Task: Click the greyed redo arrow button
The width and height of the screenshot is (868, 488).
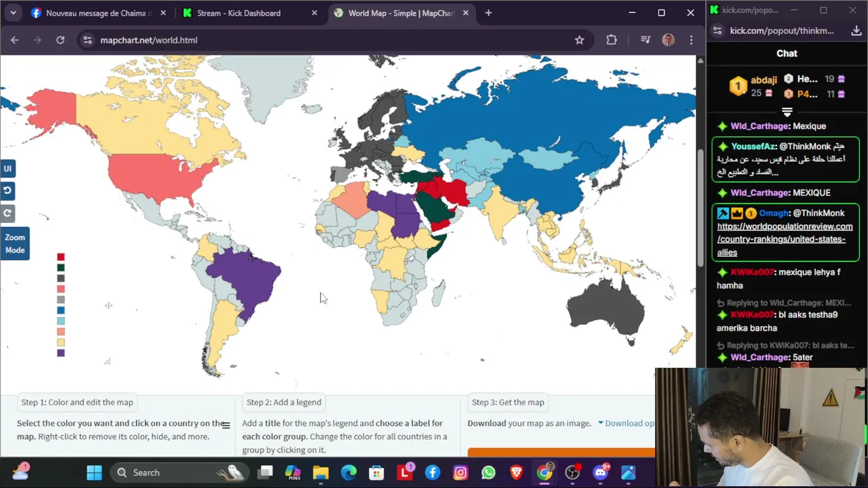Action: coord(7,213)
